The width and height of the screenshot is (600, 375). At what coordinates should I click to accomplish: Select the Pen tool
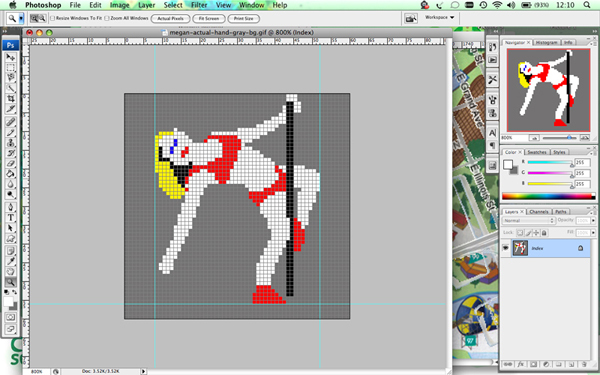pyautogui.click(x=11, y=207)
